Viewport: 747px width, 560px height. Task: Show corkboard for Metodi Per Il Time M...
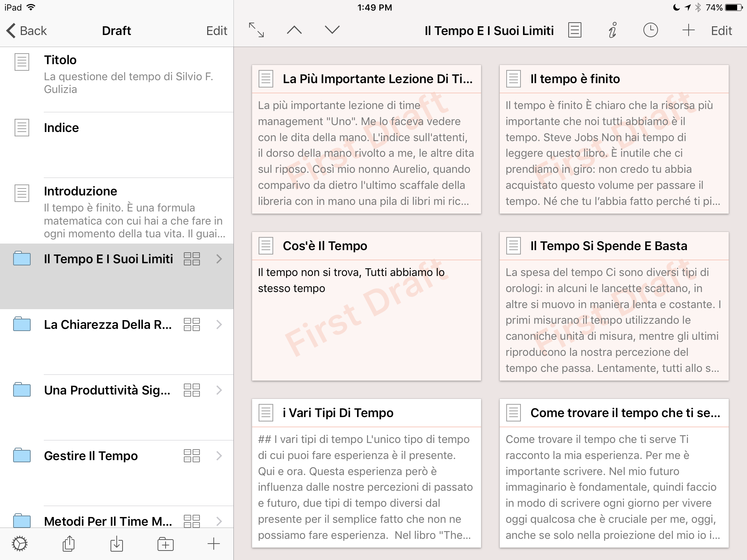coord(192,521)
